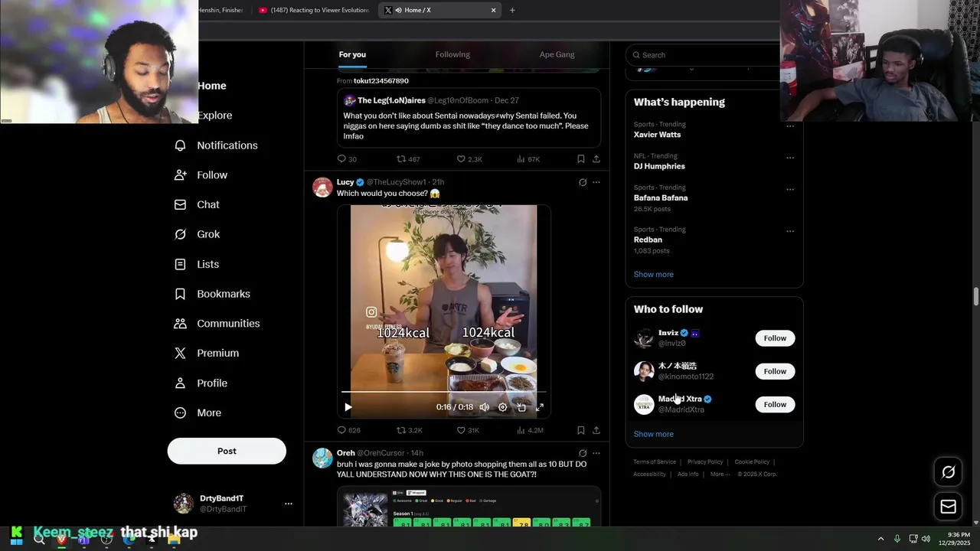Open options for DJ Humphries trend

(x=789, y=158)
